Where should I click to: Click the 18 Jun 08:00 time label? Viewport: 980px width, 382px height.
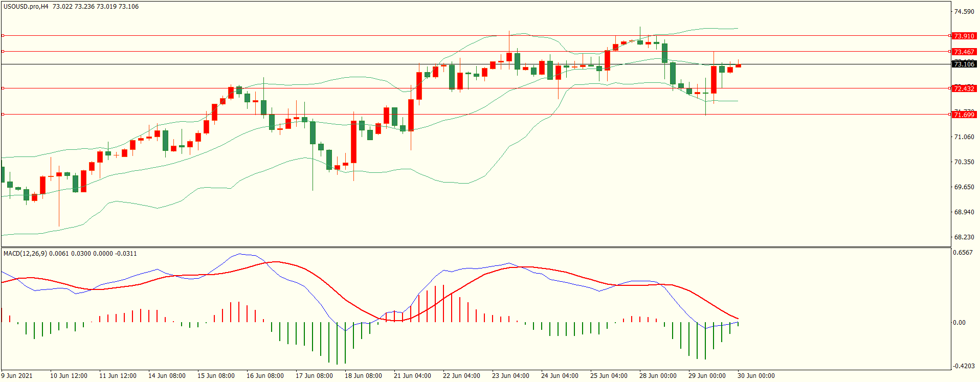pyautogui.click(x=363, y=376)
